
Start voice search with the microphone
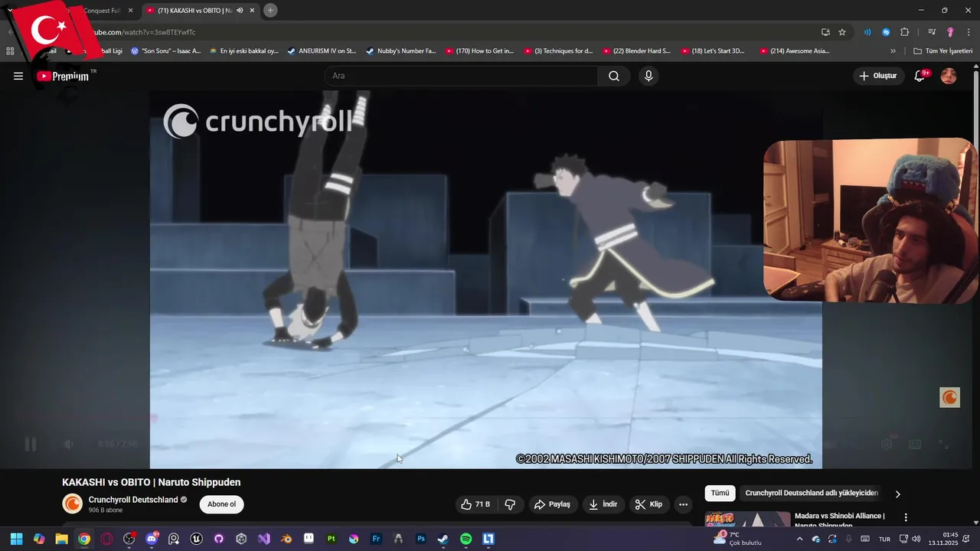[648, 76]
